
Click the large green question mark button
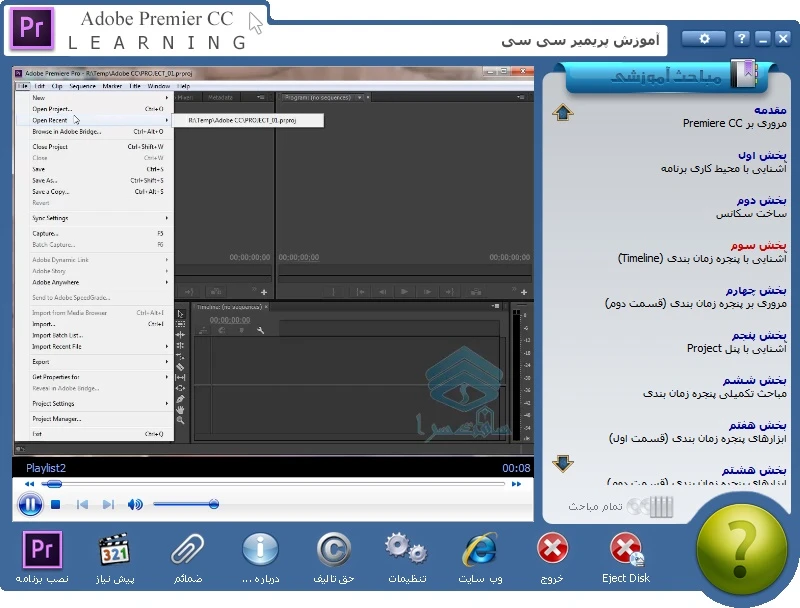click(x=741, y=550)
